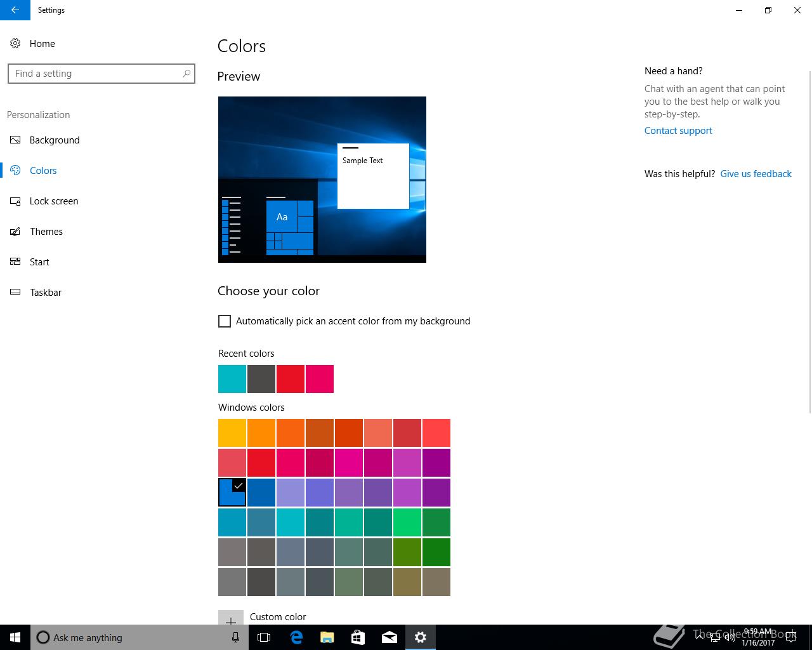Click the Themes brush icon
Image resolution: width=812 pixels, height=650 pixels.
(x=16, y=231)
